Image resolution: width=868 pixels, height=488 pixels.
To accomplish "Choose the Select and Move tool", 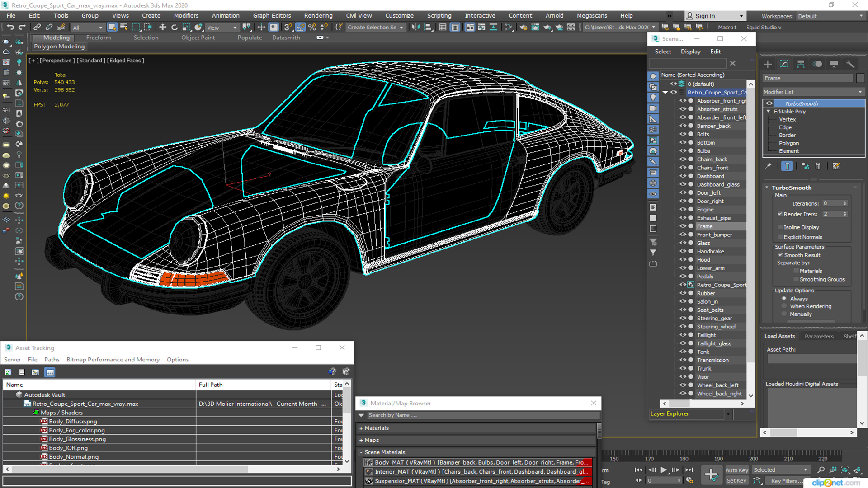I will pyautogui.click(x=163, y=27).
